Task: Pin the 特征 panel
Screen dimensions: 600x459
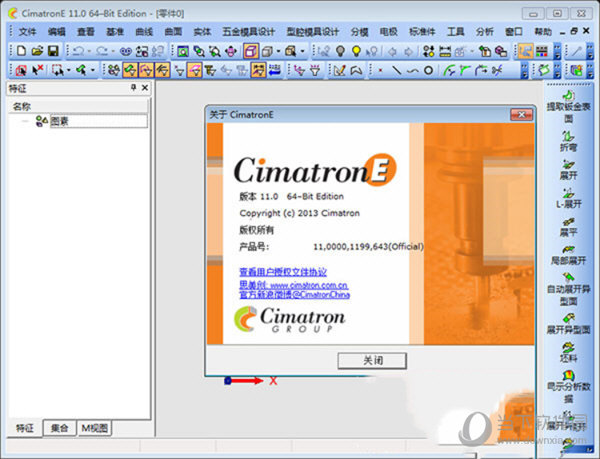Action: point(134,88)
